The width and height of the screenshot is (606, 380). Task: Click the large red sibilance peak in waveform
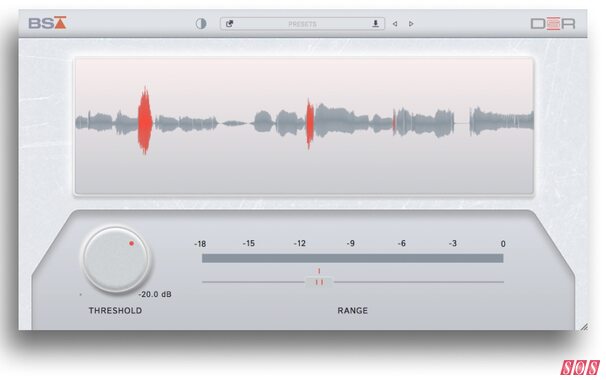[145, 121]
